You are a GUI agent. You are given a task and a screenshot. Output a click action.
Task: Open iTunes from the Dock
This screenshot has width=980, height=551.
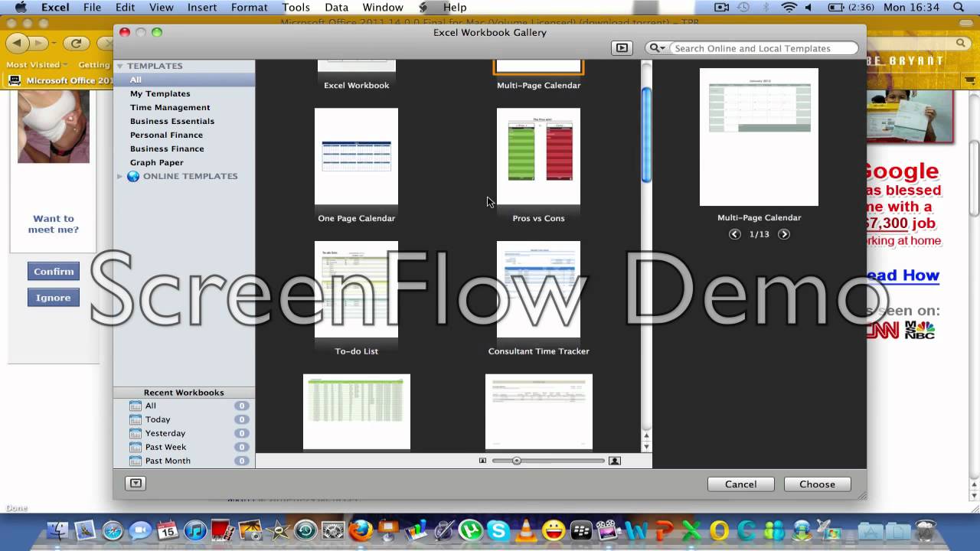195,530
